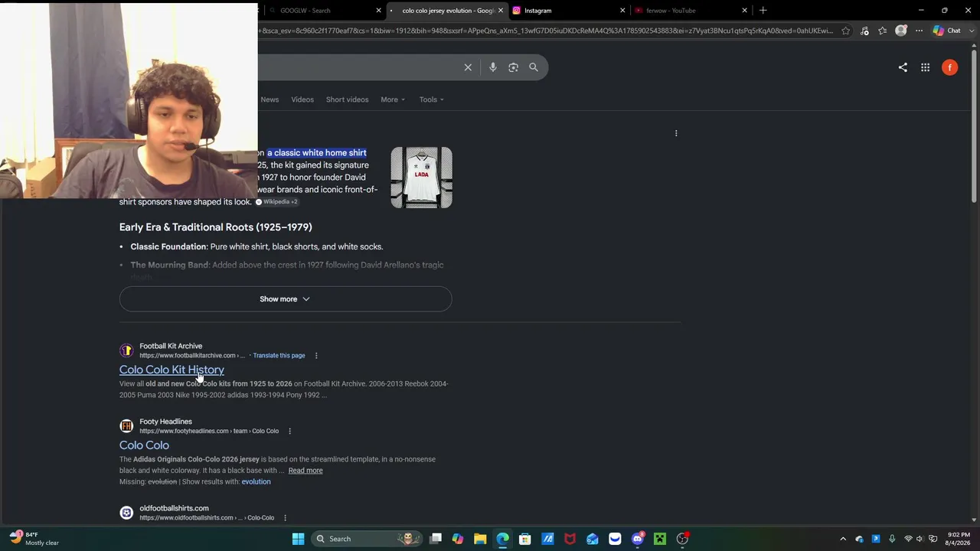Open Copilot app on the taskbar
Viewport: 980px width, 551px height.
click(x=458, y=539)
